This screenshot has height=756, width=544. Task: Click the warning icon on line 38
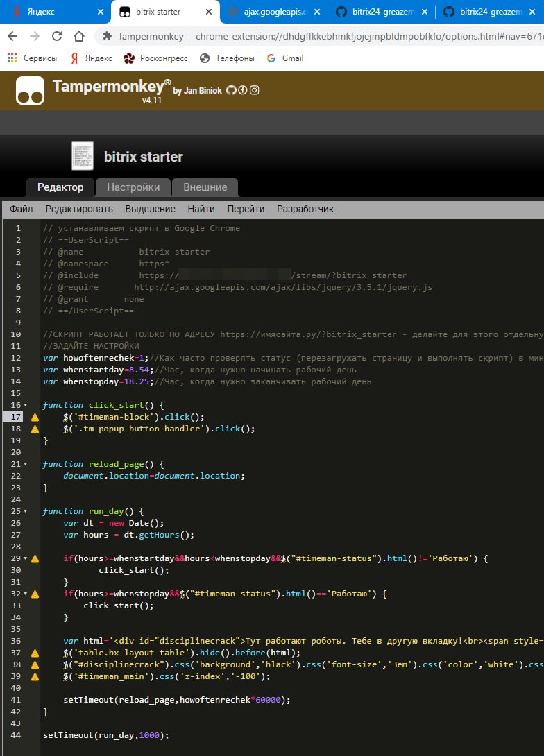(x=35, y=664)
